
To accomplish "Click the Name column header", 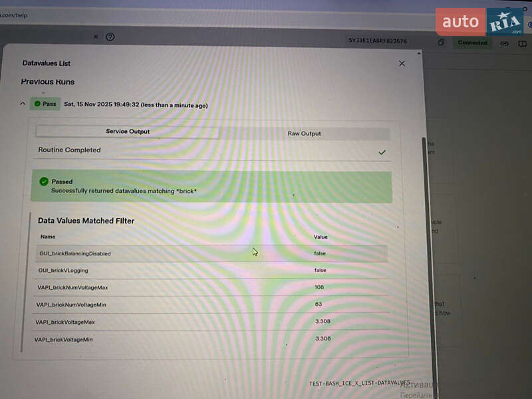I will pos(48,237).
